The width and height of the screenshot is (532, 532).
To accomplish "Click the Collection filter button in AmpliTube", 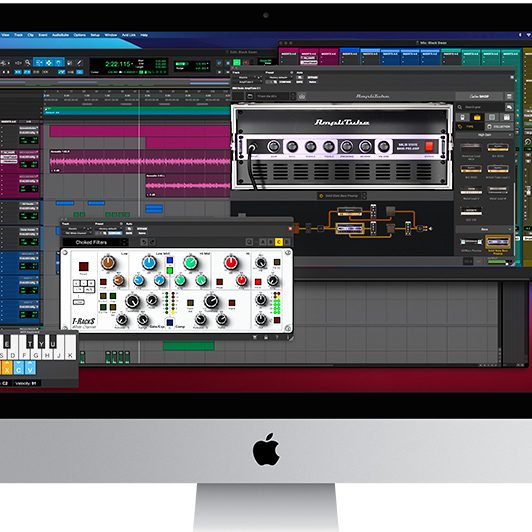I will click(x=499, y=127).
